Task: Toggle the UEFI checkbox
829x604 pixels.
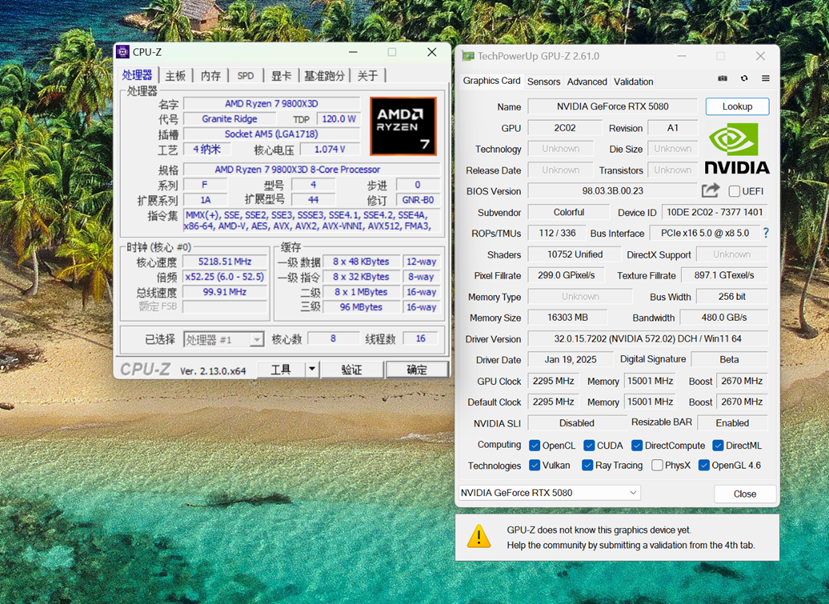Action: pos(734,191)
